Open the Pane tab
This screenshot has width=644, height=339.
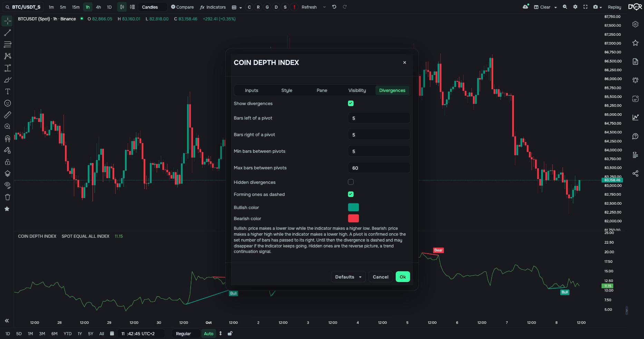coord(322,90)
